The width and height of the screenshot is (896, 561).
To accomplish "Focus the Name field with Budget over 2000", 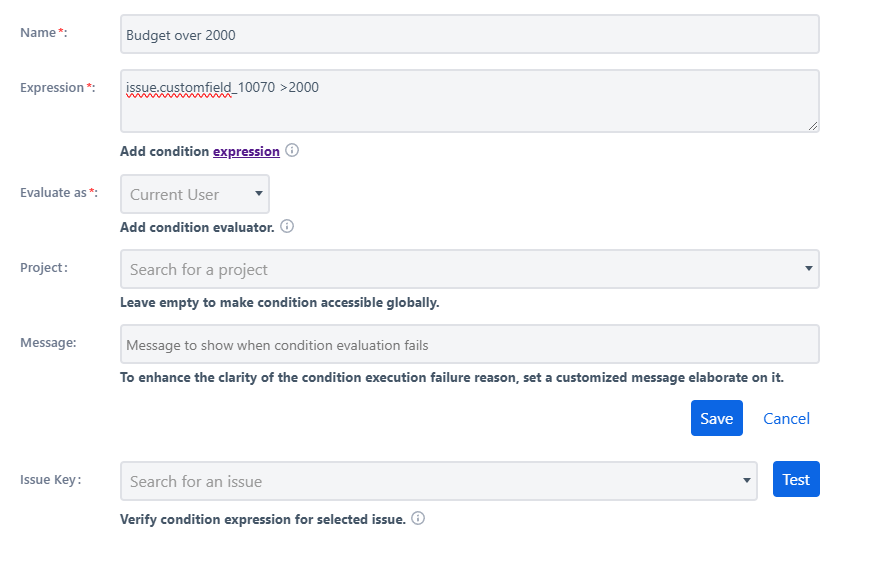I will (470, 35).
